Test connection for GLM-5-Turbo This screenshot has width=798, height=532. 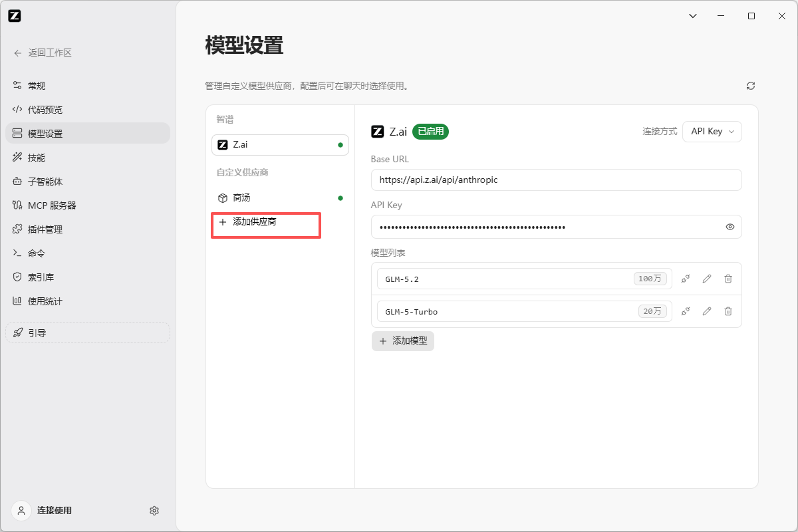point(686,311)
